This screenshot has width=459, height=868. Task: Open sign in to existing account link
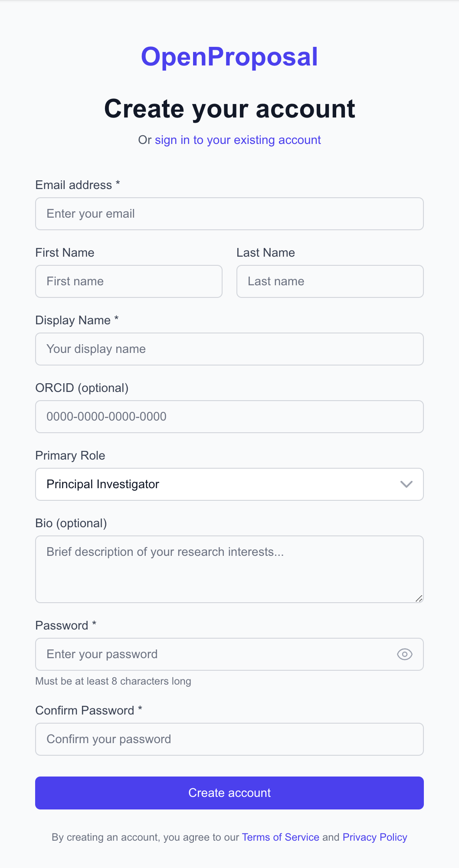[238, 140]
